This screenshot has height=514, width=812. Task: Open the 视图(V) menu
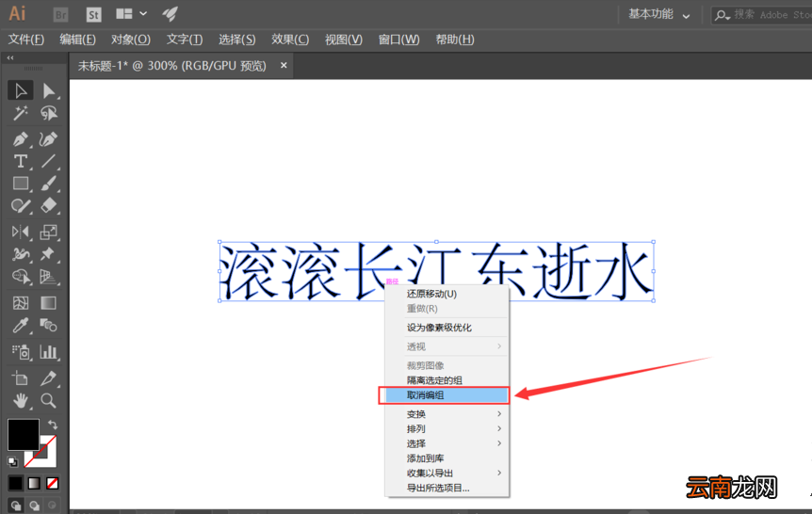[343, 40]
